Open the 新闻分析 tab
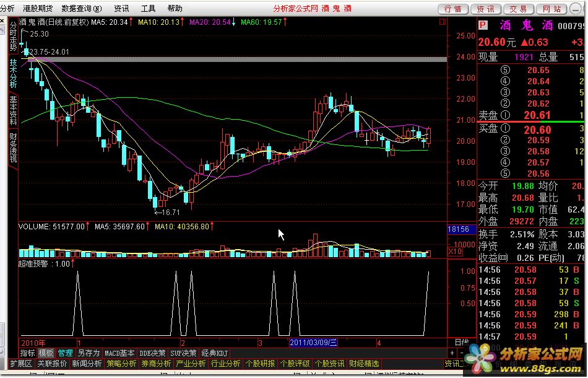588x378 pixels. 87,364
